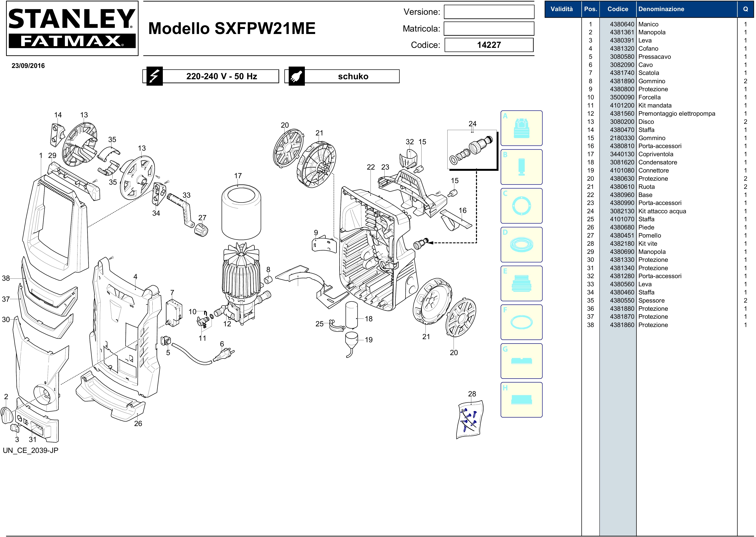Open kit thumbnail C ring seal
This screenshot has height=537, width=756.
(521, 206)
